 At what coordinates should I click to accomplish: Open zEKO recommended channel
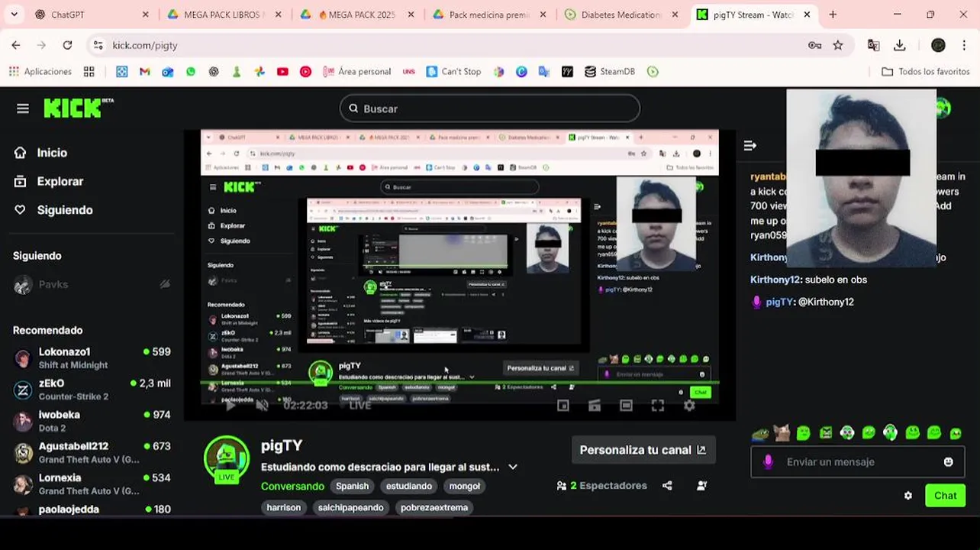coord(92,390)
